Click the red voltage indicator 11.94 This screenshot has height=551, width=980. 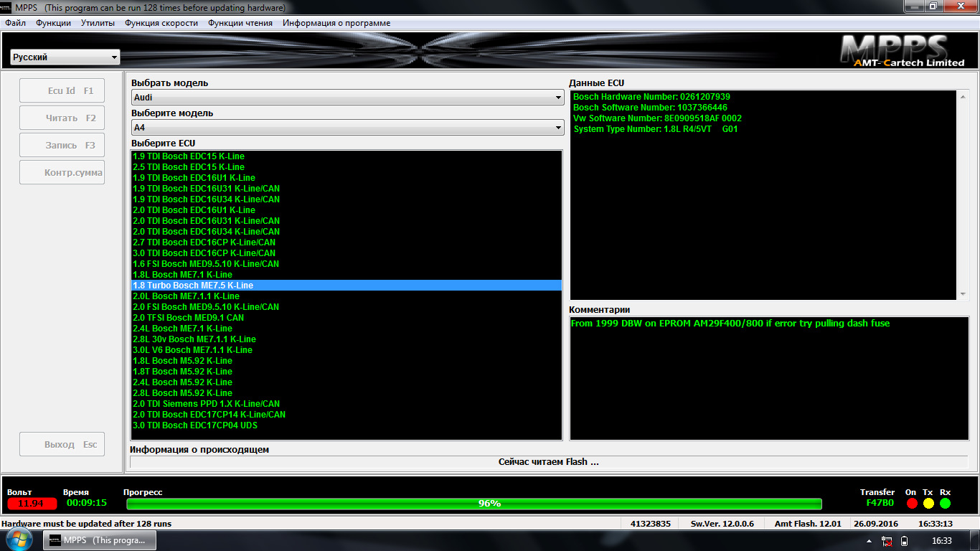[x=32, y=504]
